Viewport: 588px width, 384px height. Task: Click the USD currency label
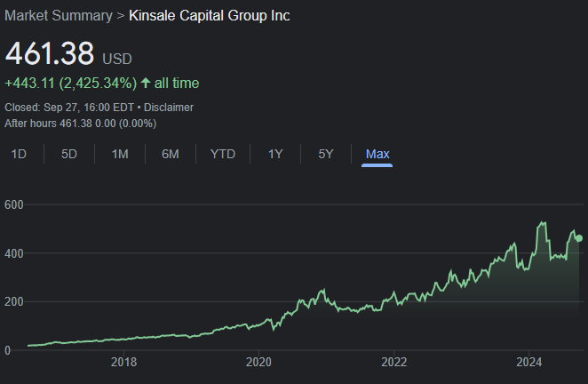(117, 59)
